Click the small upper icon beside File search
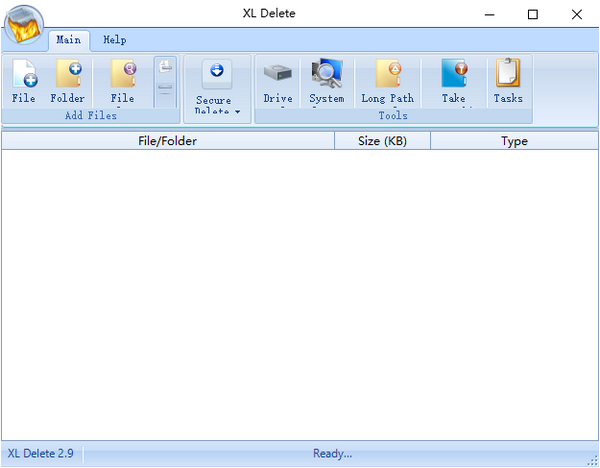Viewport: 600px width, 468px height. (166, 68)
